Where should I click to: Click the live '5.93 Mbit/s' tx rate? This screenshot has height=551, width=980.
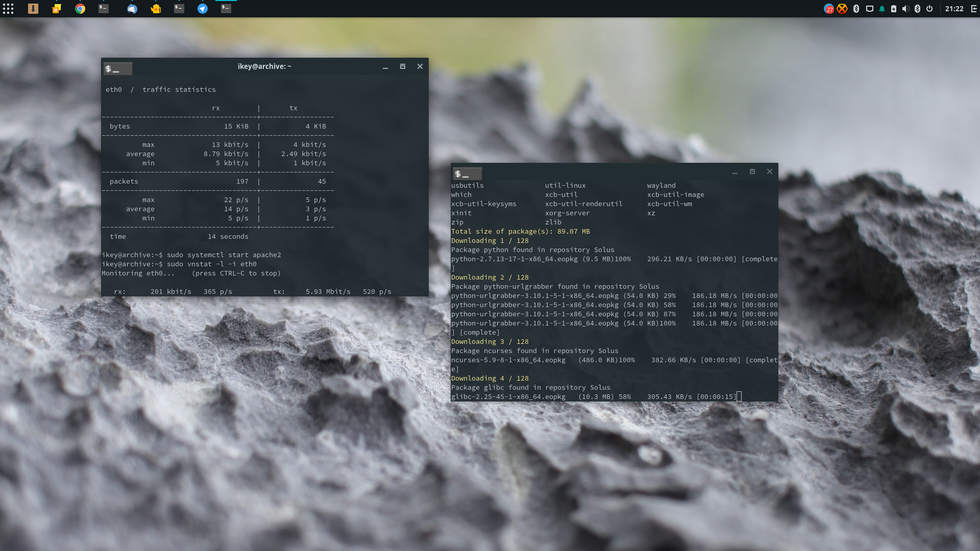tap(328, 292)
